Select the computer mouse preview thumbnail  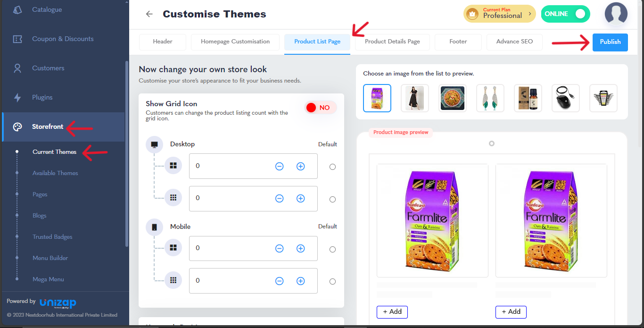(x=566, y=98)
